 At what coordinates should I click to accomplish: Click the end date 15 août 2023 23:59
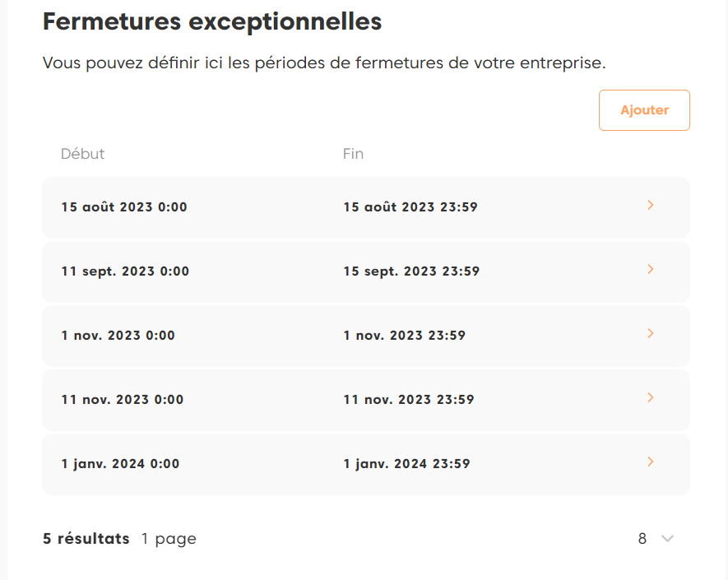click(x=410, y=207)
